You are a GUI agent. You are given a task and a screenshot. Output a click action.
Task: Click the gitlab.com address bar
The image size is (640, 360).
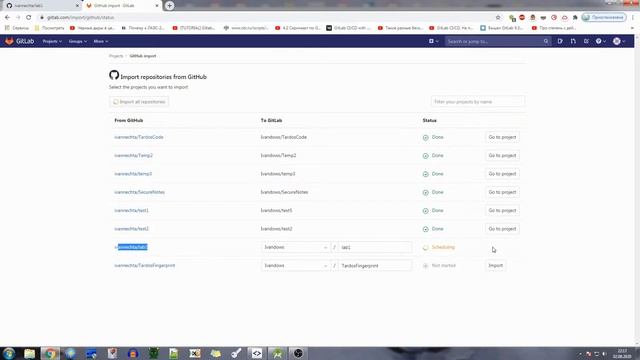pos(265,18)
